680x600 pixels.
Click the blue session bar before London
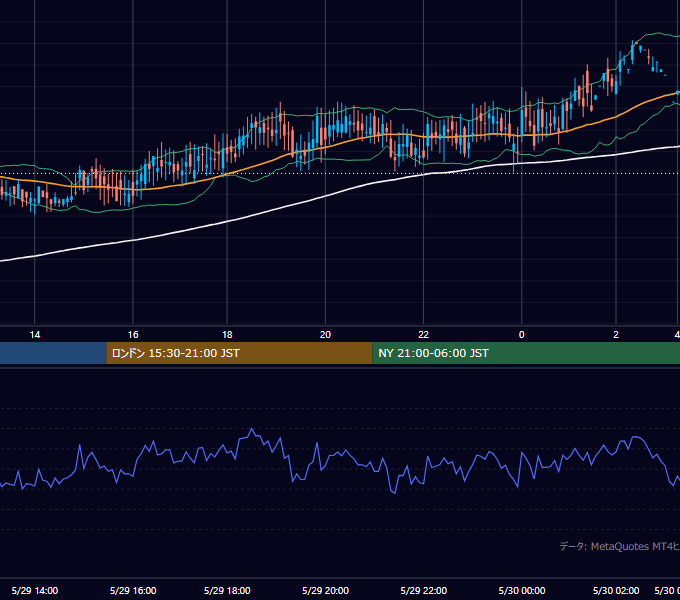coord(53,353)
